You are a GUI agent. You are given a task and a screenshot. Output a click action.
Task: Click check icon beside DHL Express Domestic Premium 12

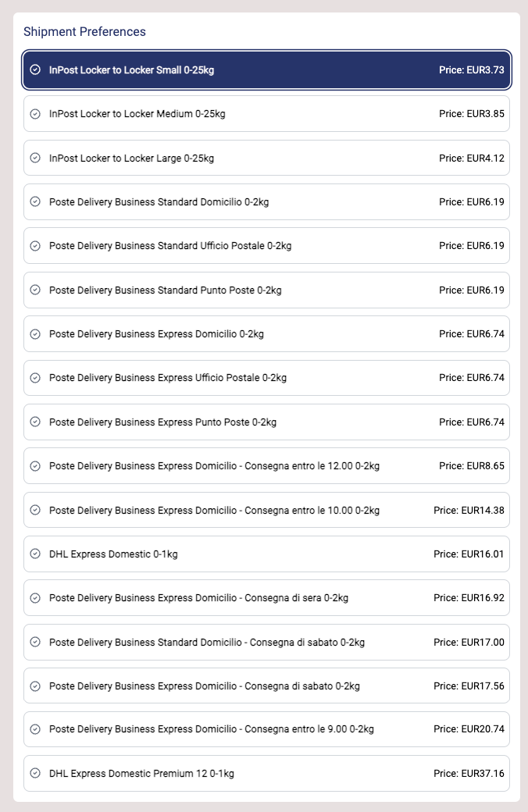pos(35,773)
